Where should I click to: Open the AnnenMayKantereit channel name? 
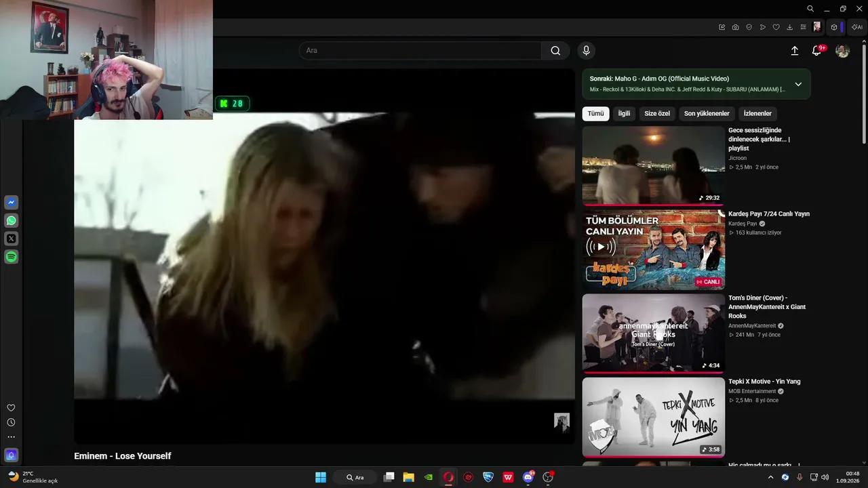pos(752,326)
